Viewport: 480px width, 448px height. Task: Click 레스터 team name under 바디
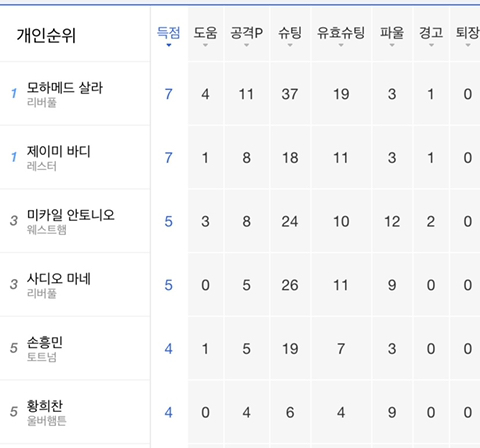[x=42, y=166]
